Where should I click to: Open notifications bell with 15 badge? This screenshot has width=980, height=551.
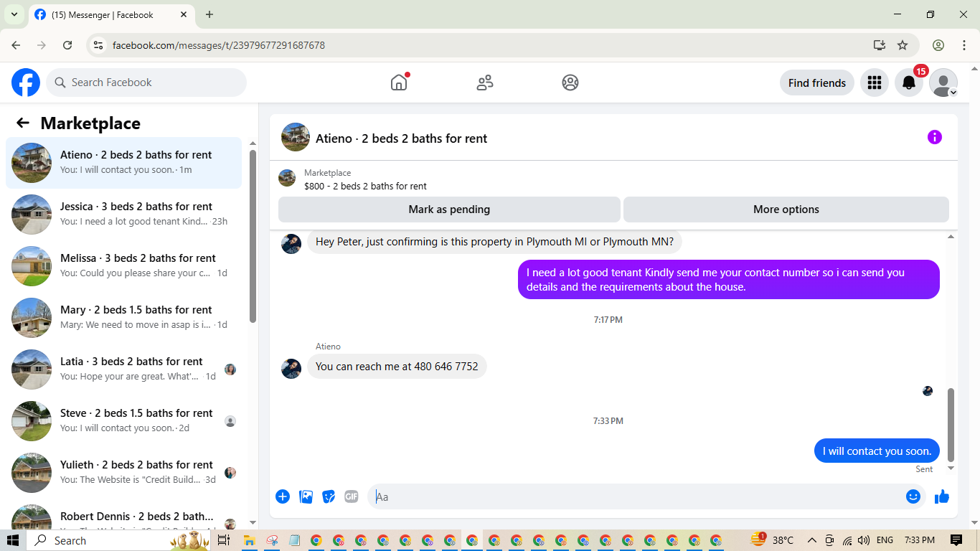[909, 83]
